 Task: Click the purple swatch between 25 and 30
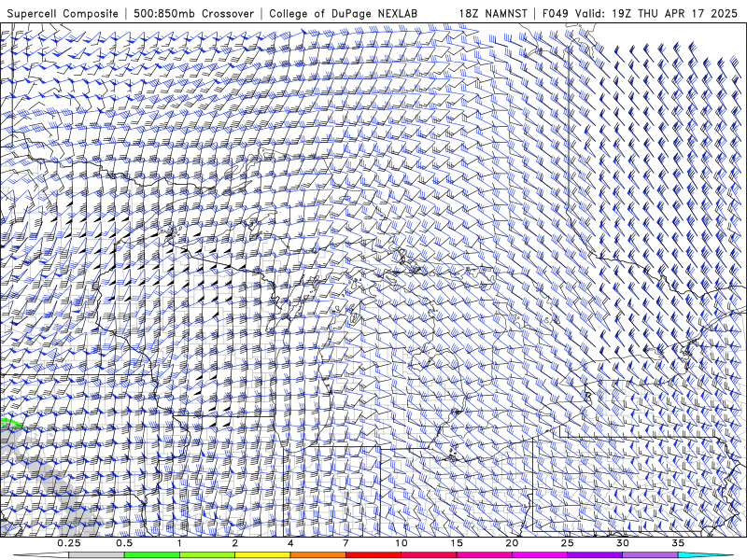[595, 555]
